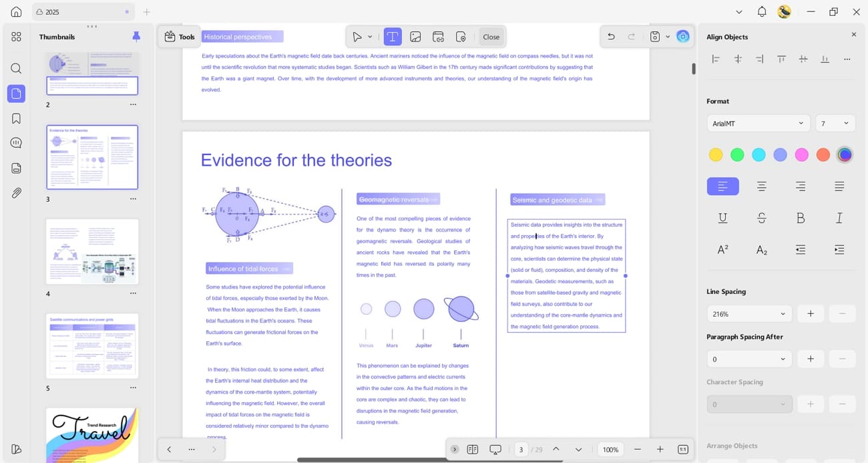
Task: Go to previous page arrow
Action: click(x=556, y=450)
